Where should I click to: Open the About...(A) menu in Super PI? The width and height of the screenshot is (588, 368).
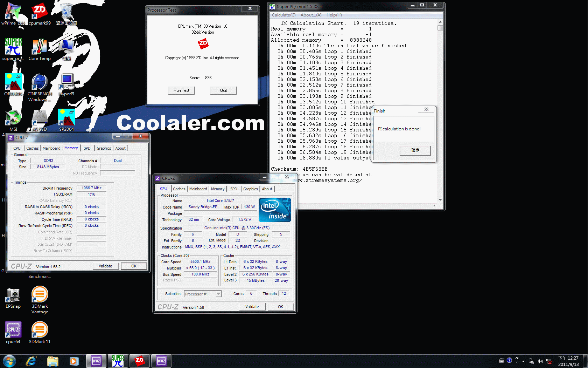(311, 15)
